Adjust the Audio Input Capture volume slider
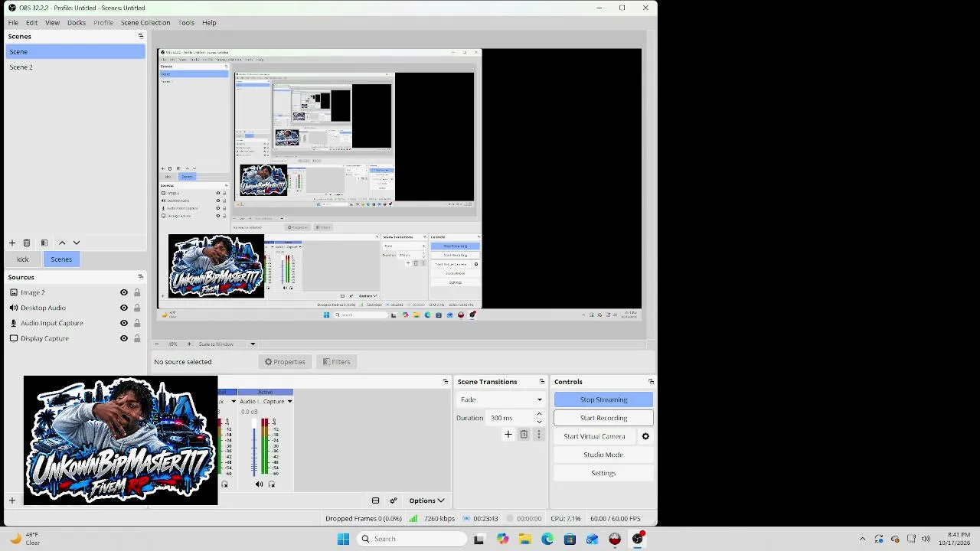The width and height of the screenshot is (980, 551). click(x=254, y=447)
